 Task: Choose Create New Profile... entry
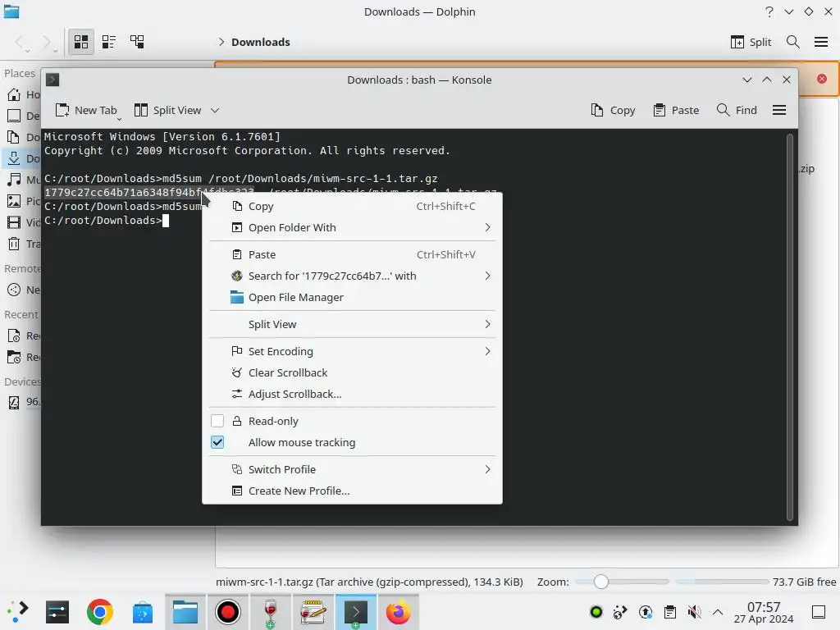pyautogui.click(x=352, y=491)
